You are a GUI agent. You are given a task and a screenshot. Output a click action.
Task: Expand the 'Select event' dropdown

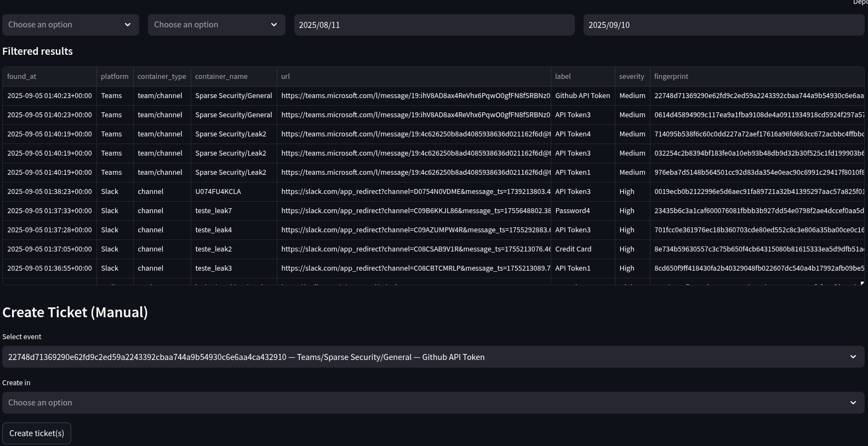point(432,357)
